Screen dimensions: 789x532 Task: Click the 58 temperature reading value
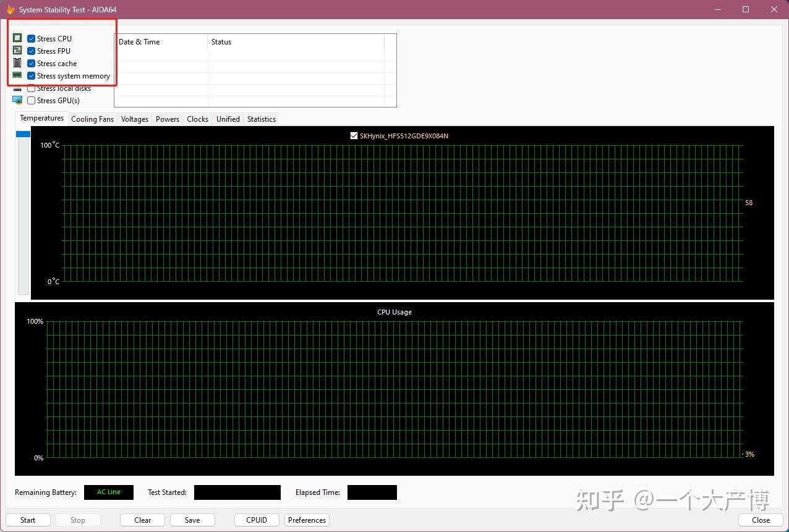[749, 203]
